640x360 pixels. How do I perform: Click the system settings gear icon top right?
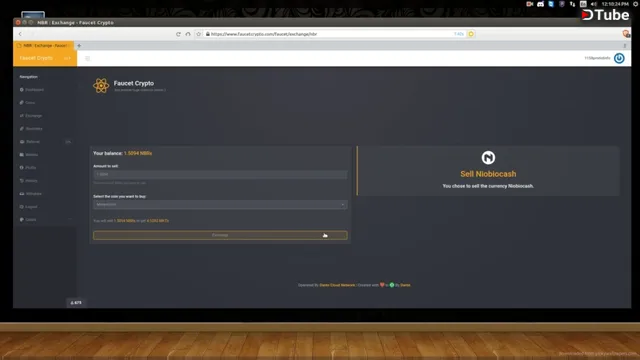(636, 4)
